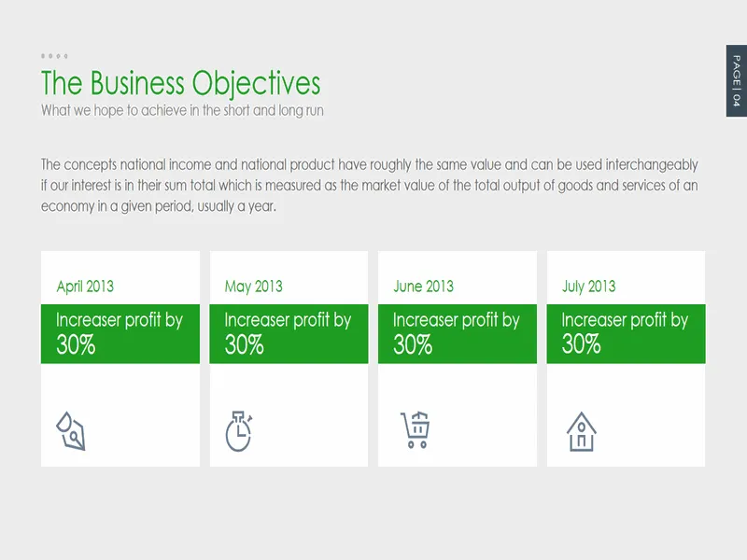The image size is (747, 560).
Task: Click May's green Increaser profit banner
Action: pyautogui.click(x=289, y=334)
